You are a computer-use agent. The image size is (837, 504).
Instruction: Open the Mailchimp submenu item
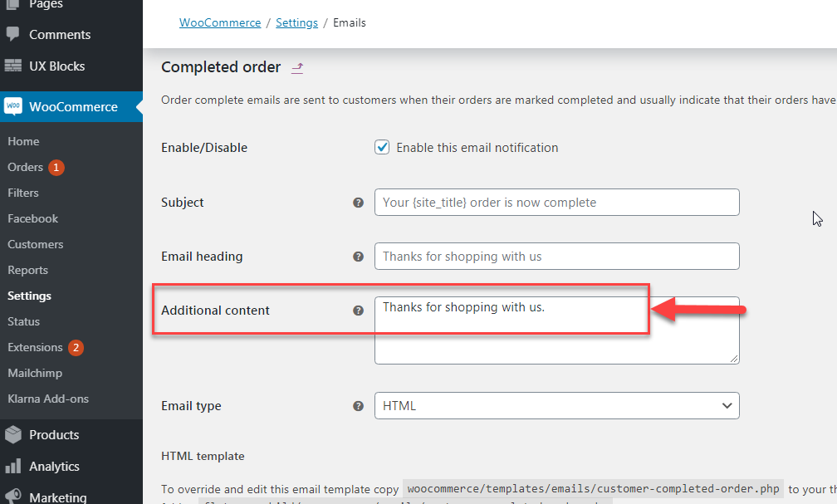[35, 373]
